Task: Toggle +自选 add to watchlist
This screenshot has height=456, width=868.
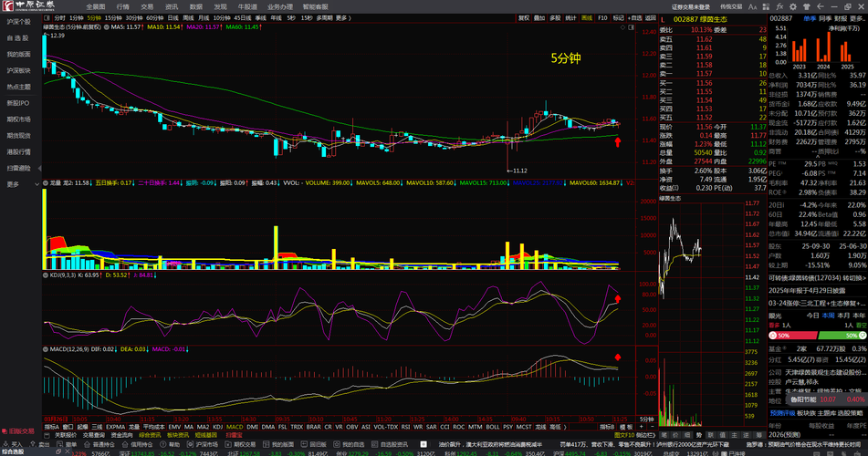Action: click(x=635, y=18)
